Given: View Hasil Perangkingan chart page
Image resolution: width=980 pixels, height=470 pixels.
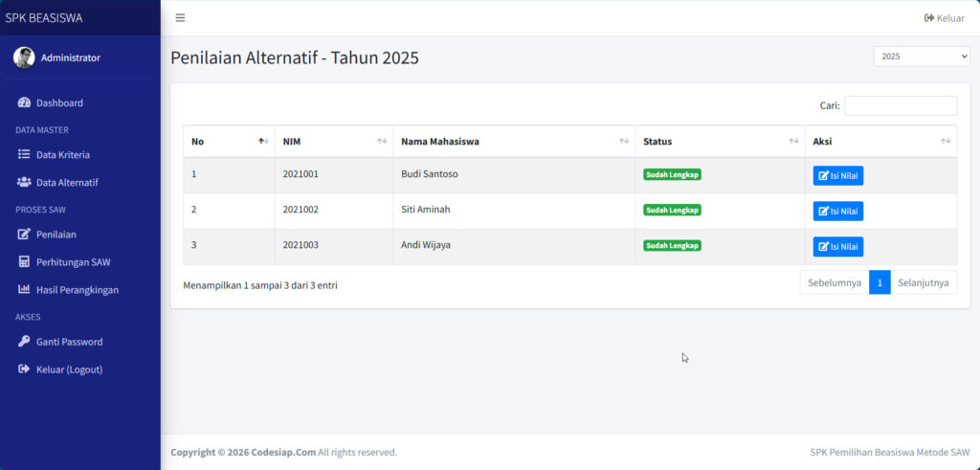Looking at the screenshot, I should pos(77,289).
